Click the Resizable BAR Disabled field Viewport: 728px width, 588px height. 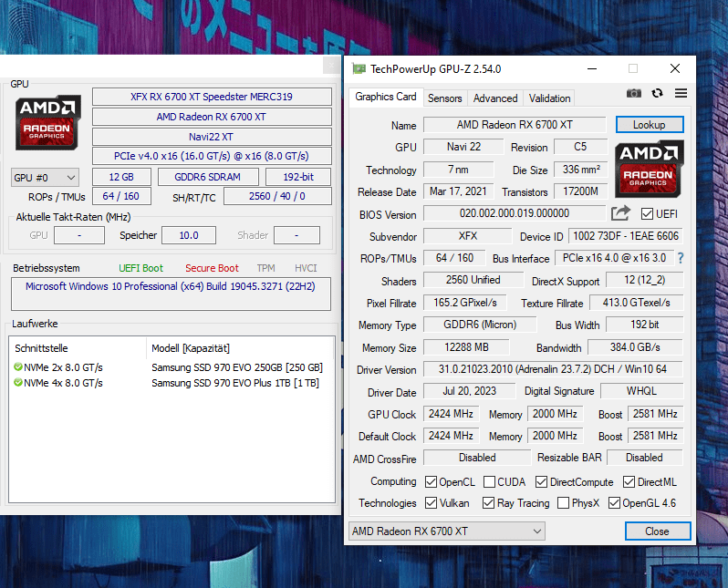click(x=644, y=458)
